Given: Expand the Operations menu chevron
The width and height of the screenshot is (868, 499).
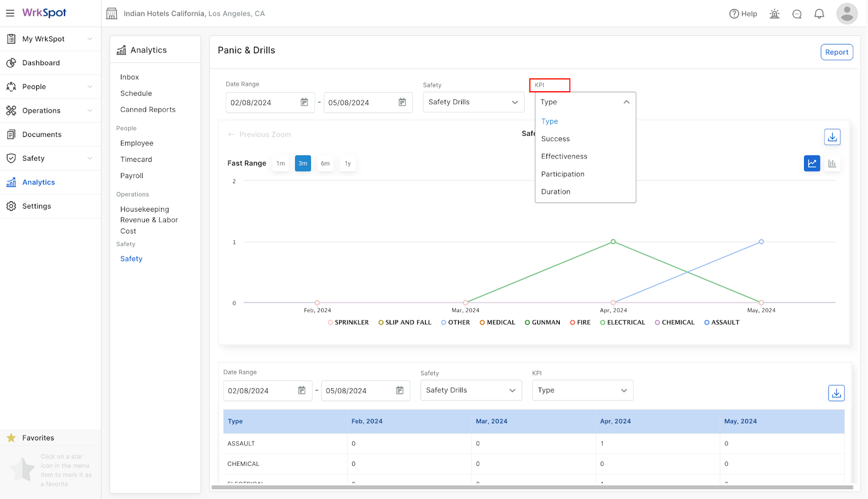Looking at the screenshot, I should [x=90, y=110].
